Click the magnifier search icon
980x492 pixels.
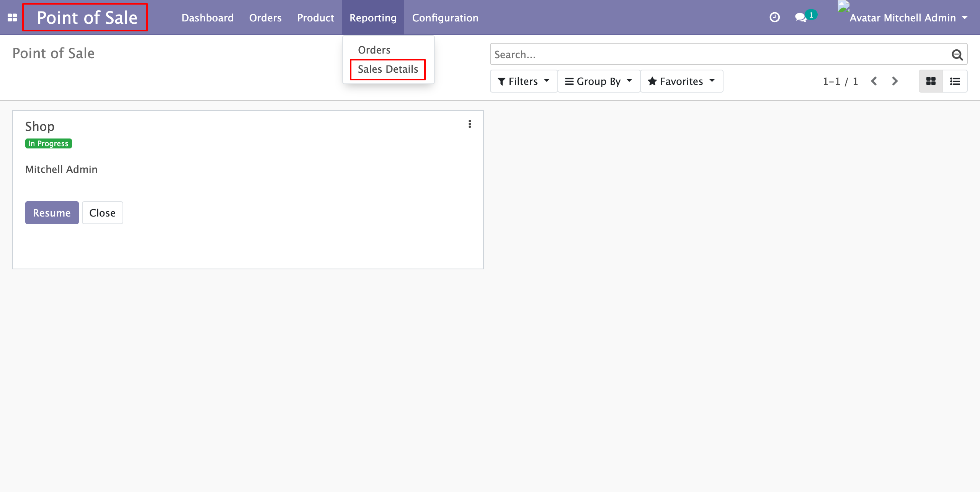point(957,55)
